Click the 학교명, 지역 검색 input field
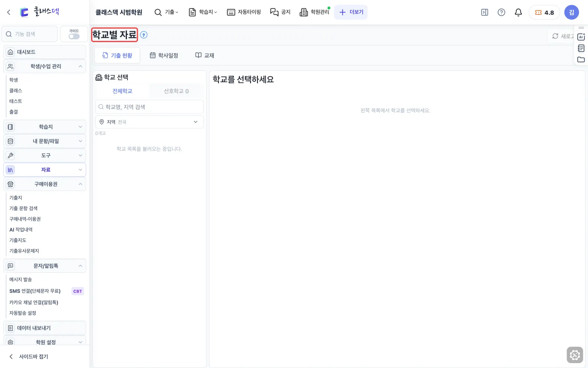Image resolution: width=588 pixels, height=368 pixels. click(x=149, y=107)
